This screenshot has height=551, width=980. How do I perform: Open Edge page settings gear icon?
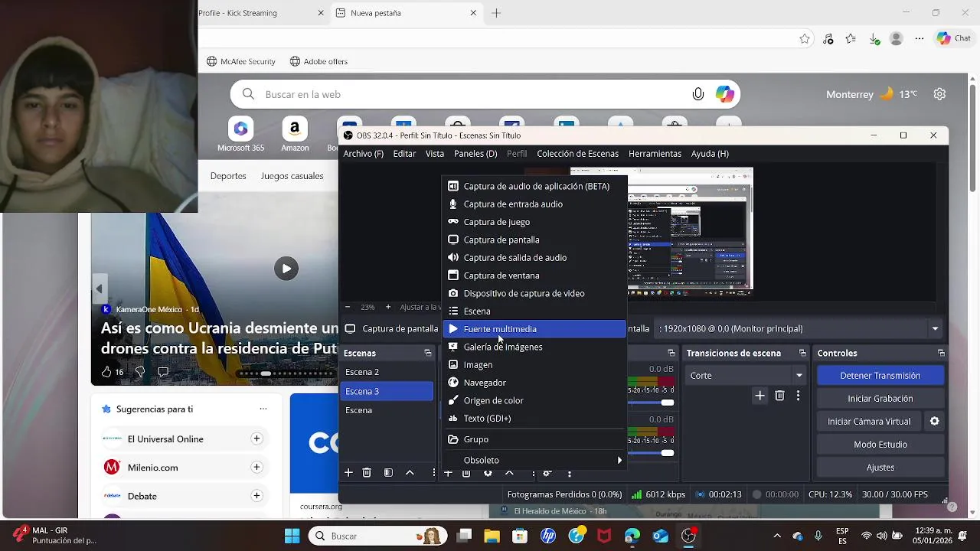(939, 94)
